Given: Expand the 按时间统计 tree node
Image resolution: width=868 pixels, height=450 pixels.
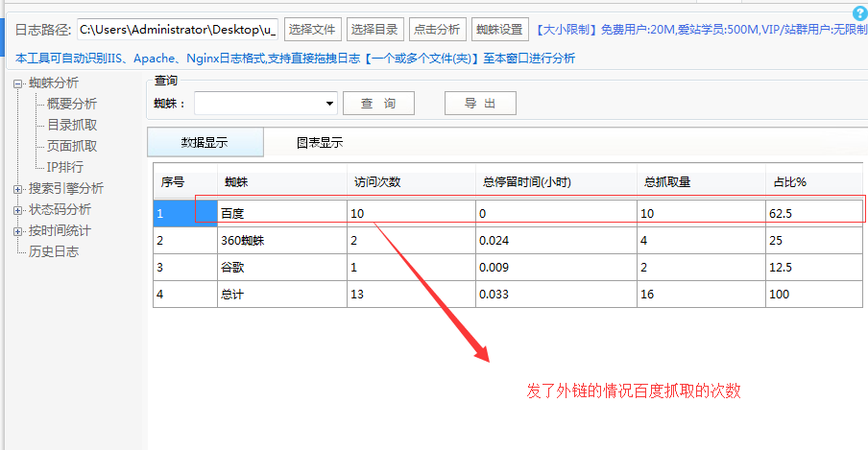Looking at the screenshot, I should click(x=17, y=231).
